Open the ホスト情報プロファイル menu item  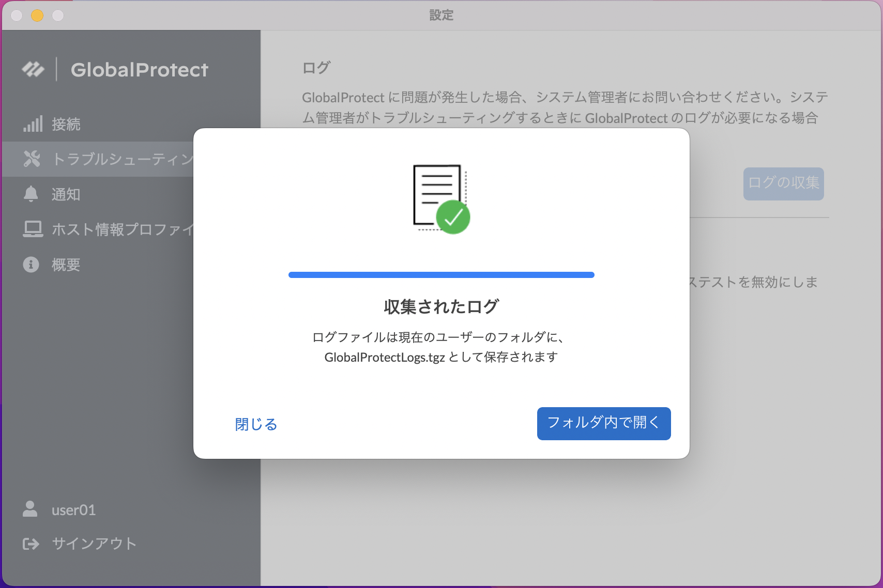click(98, 229)
